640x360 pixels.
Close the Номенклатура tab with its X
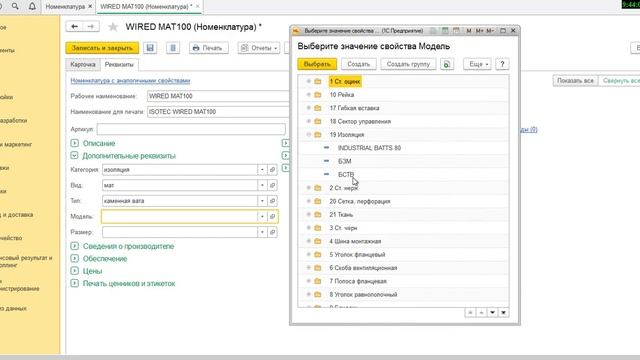(x=90, y=7)
